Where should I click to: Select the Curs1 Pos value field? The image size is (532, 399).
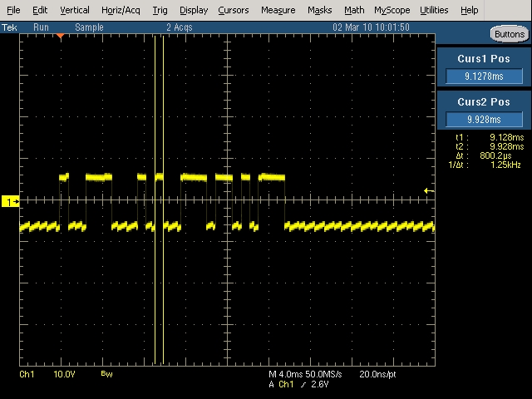click(x=484, y=76)
